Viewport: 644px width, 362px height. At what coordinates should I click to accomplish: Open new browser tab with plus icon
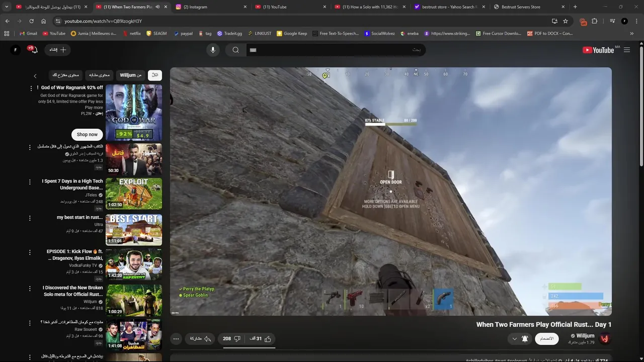tap(575, 7)
